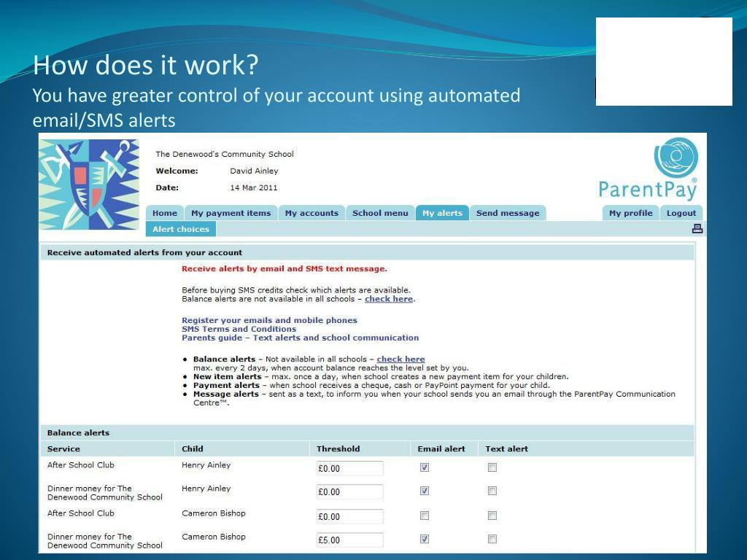Click the 'Balance alerts' section heading

coord(78,433)
